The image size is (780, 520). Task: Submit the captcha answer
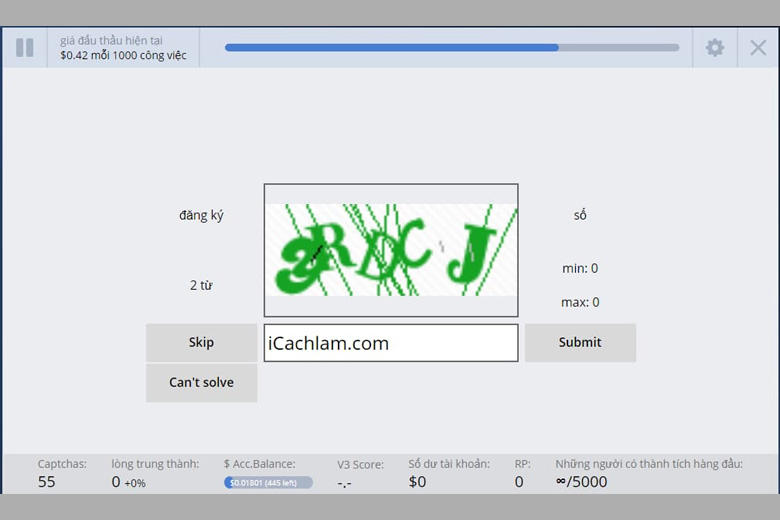tap(580, 342)
